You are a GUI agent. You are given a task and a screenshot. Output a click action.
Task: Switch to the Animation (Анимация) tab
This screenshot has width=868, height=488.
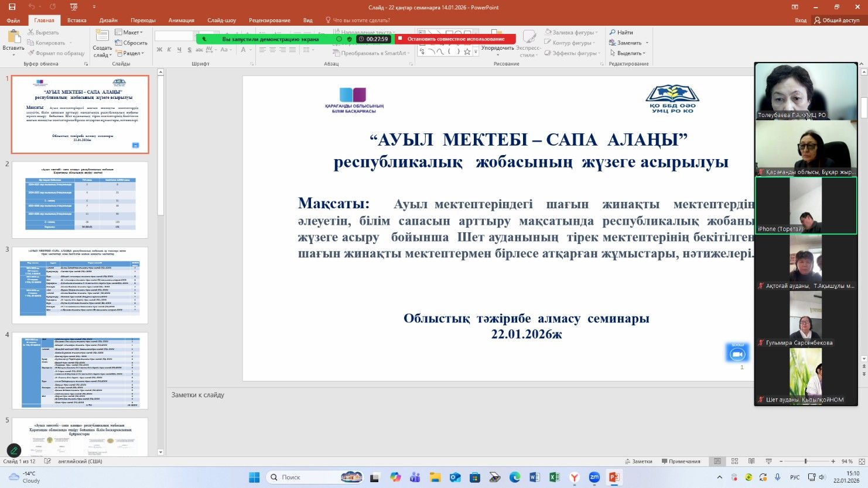(x=181, y=20)
